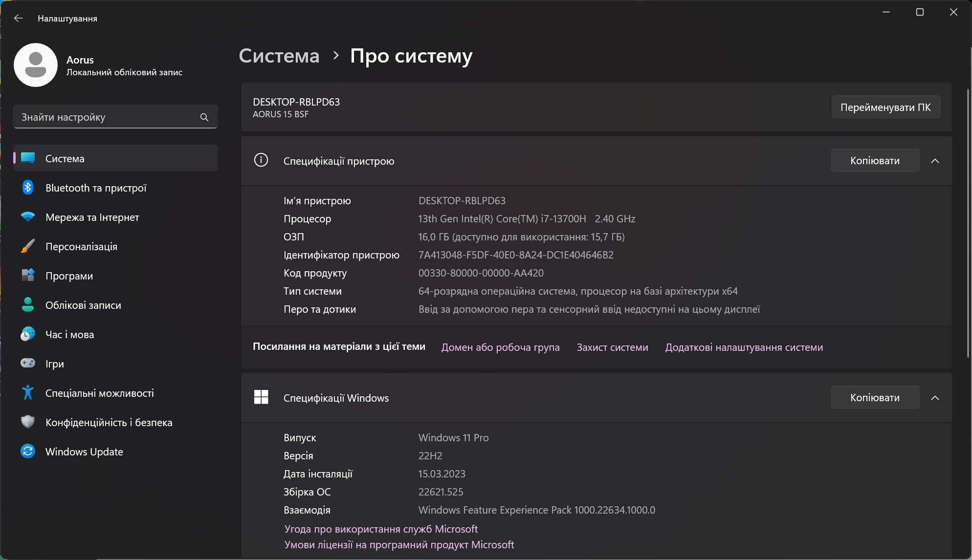Click the AORUS 15 BSF model name

click(x=281, y=114)
